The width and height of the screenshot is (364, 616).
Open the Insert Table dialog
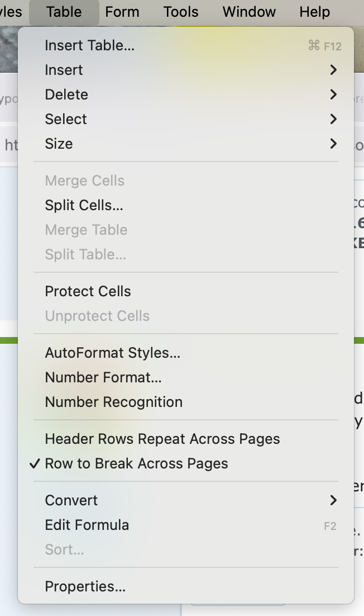[x=89, y=45]
